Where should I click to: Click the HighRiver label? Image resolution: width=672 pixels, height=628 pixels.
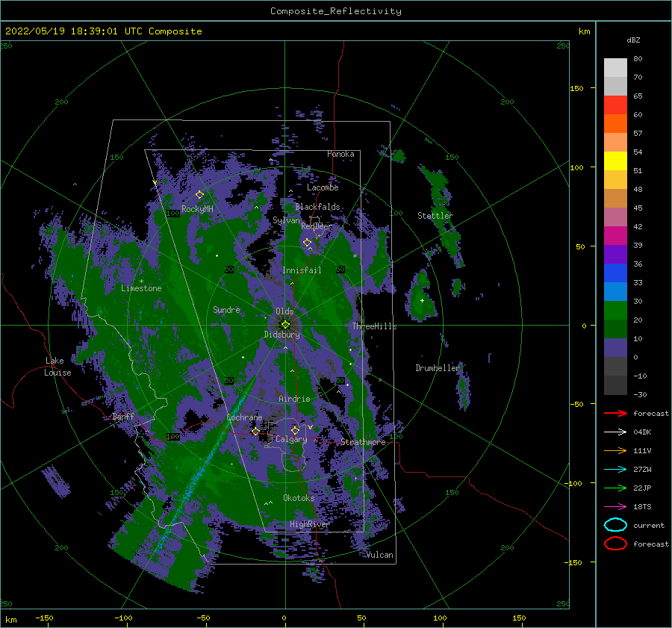click(309, 524)
